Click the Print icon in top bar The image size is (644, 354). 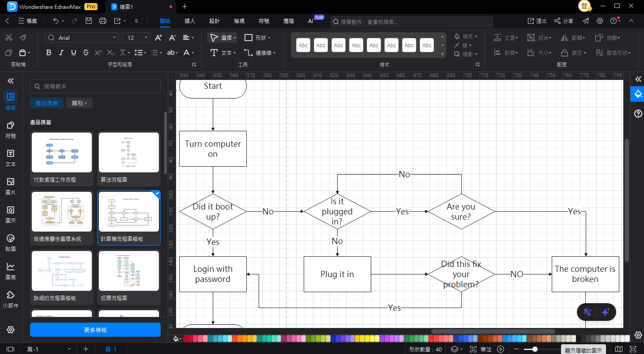point(103,21)
